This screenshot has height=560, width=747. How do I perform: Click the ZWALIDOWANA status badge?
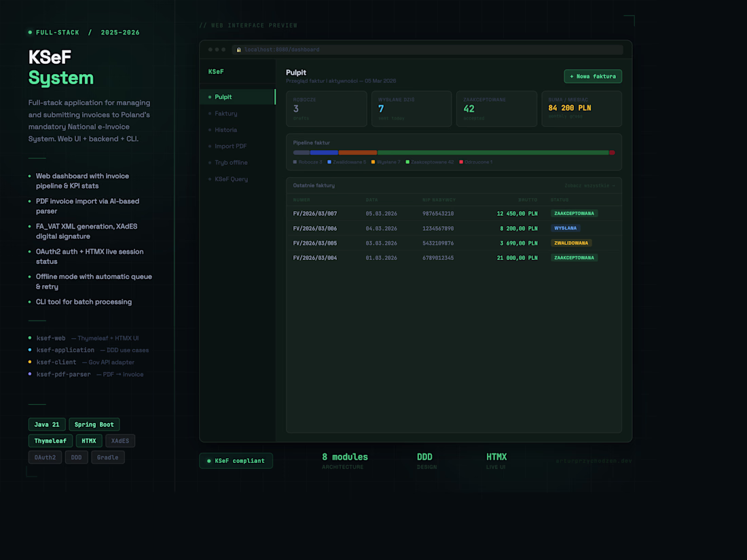pyautogui.click(x=571, y=243)
